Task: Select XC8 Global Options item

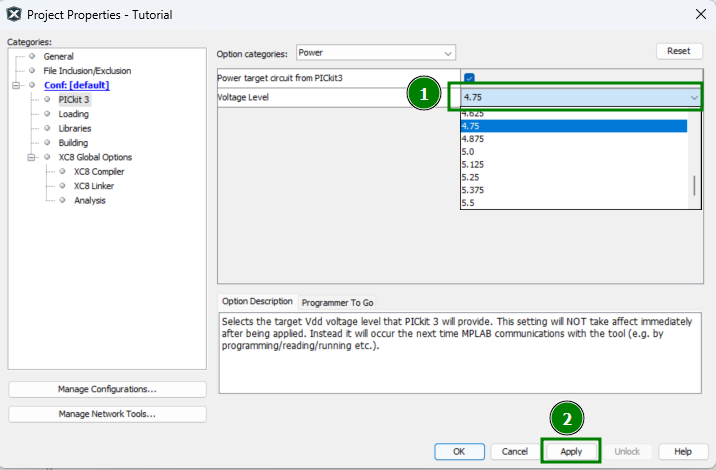Action: pyautogui.click(x=95, y=157)
